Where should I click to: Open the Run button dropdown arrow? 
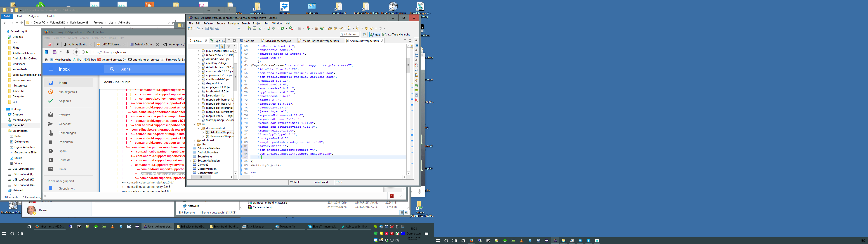point(286,28)
